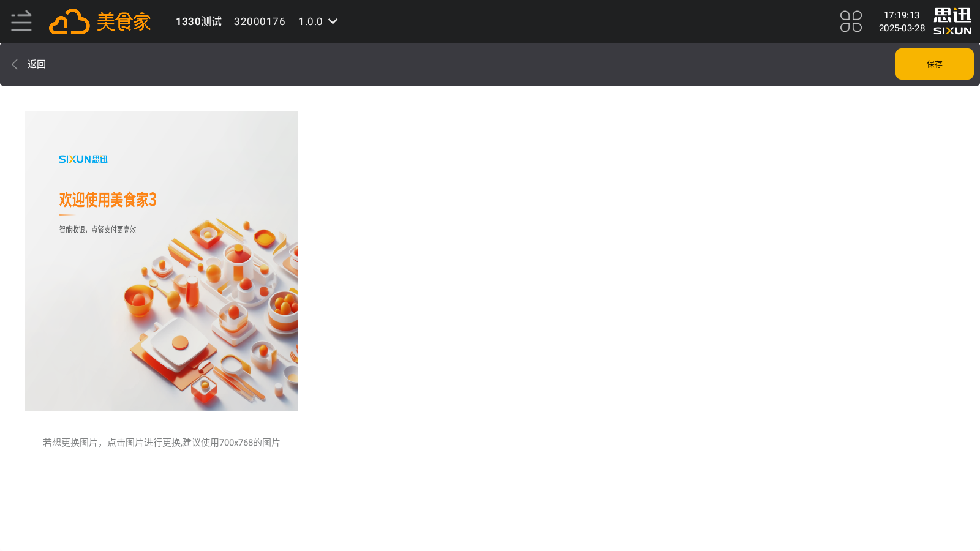Viewport: 980px width, 551px height.
Task: Expand the 1.0.0 version dropdown arrow
Action: [x=333, y=21]
